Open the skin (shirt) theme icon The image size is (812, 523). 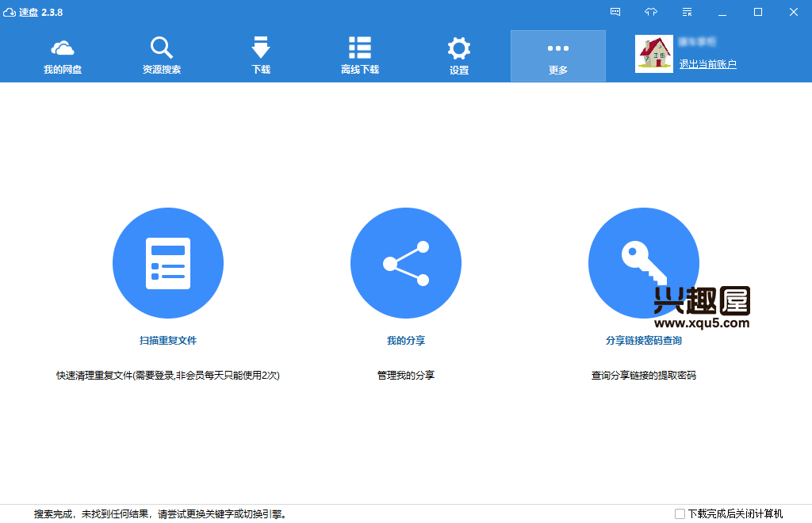(651, 12)
